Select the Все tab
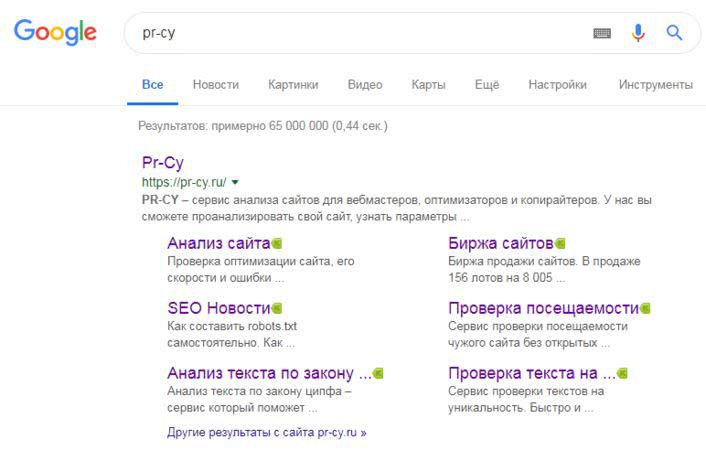 153,85
